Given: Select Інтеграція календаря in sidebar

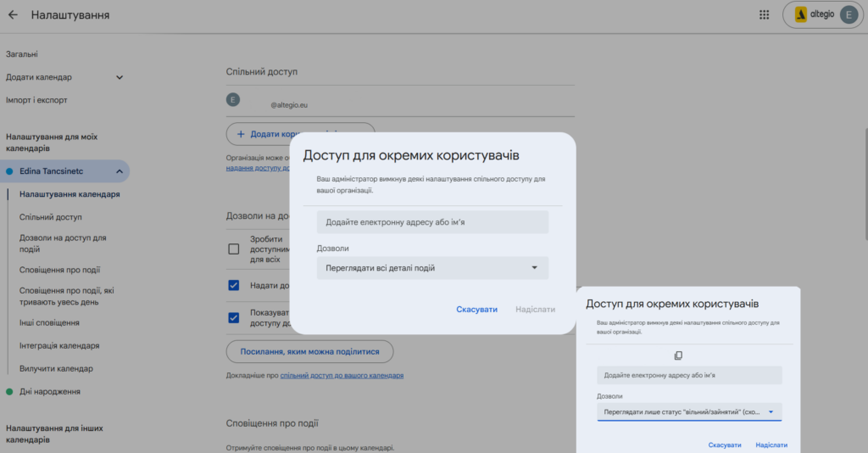Looking at the screenshot, I should (59, 345).
